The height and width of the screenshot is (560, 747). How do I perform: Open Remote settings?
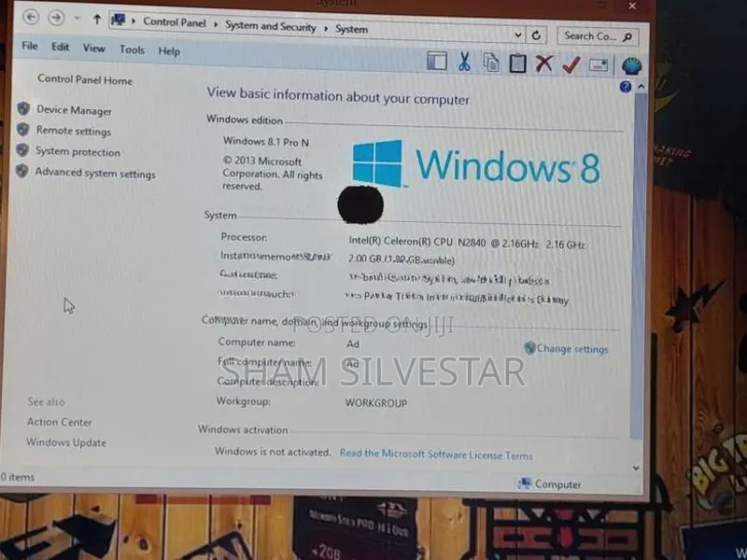[x=74, y=131]
